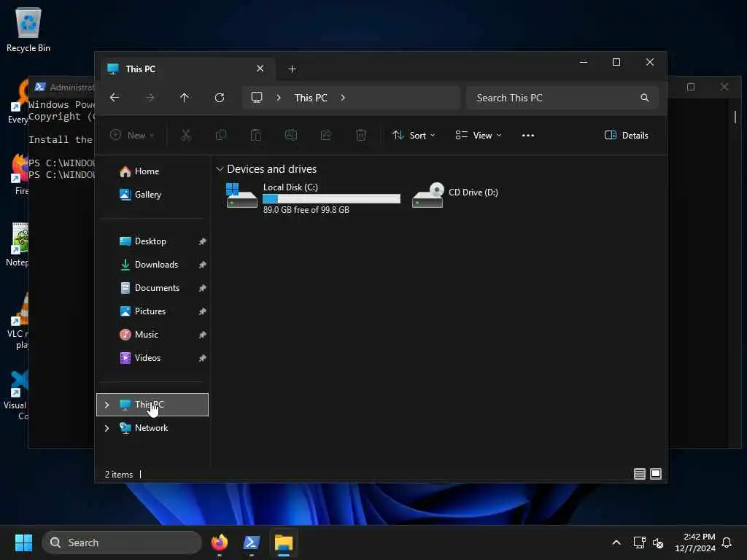Collapse the Devices and drives group
This screenshot has width=747, height=560.
[220, 169]
